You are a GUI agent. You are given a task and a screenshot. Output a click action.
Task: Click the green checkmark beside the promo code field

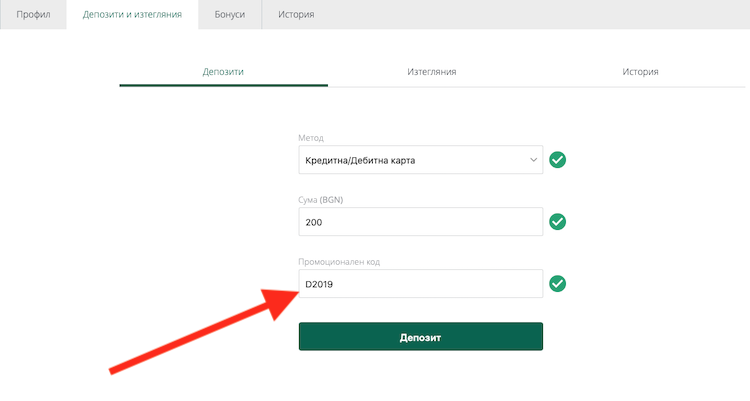(557, 284)
